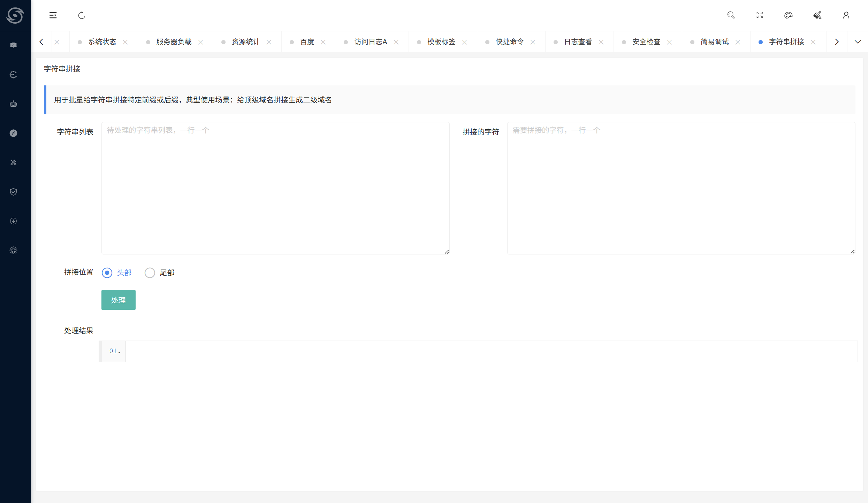
Task: Close the 快捷命令 tab
Action: coord(533,42)
